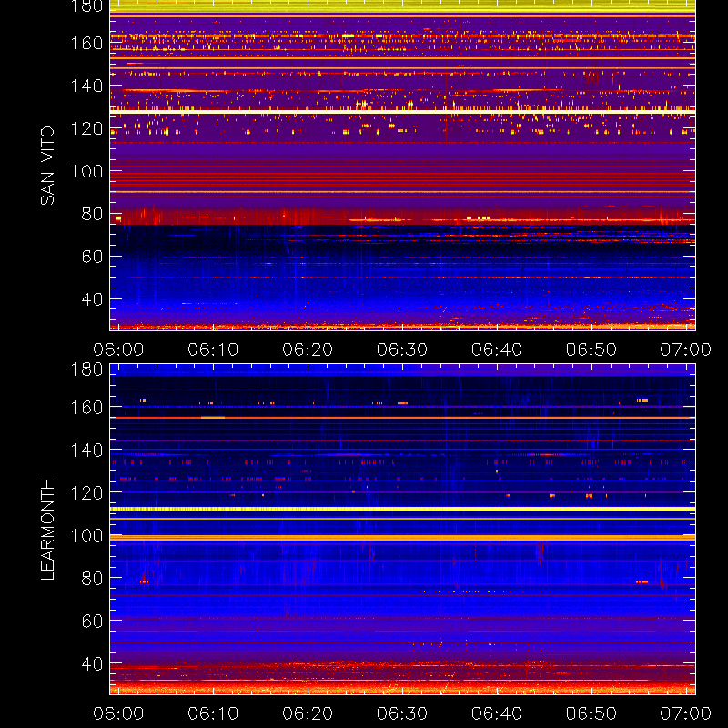Select the 60 frequency label on San Vito axis
This screenshot has height=728, width=728.
click(92, 257)
